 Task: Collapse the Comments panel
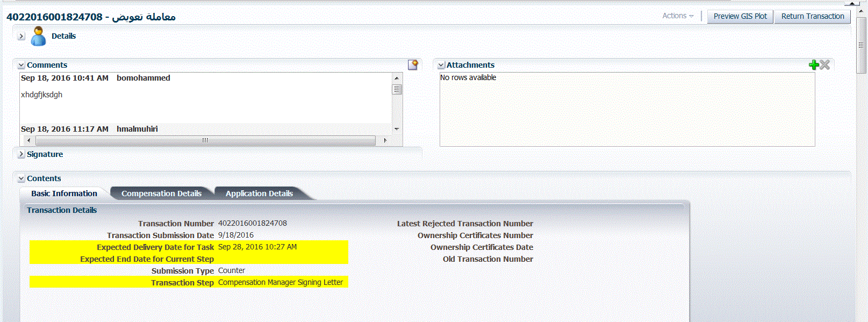tap(21, 66)
